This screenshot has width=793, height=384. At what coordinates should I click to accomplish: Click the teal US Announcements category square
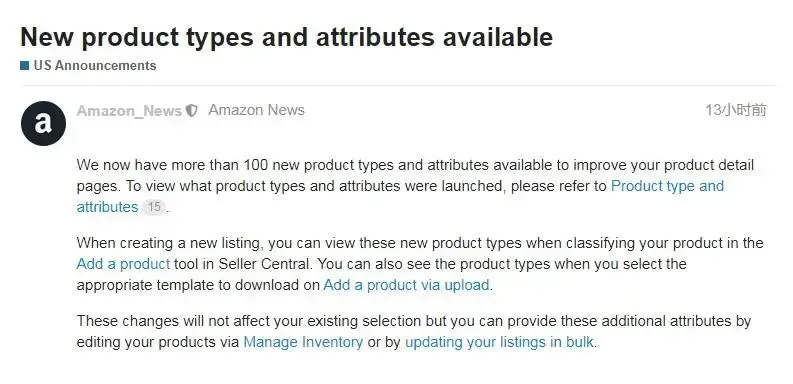coord(24,66)
